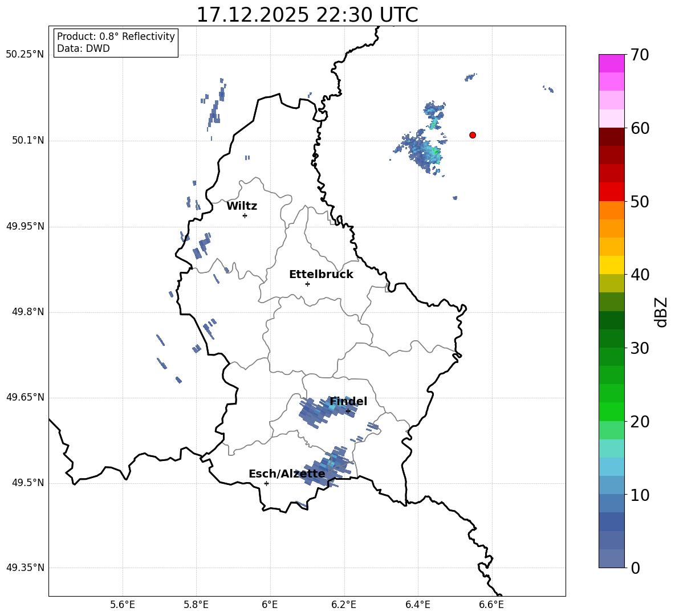The width and height of the screenshot is (675, 616).
Task: Click the 50.1°N latitude label
Action: click(27, 140)
